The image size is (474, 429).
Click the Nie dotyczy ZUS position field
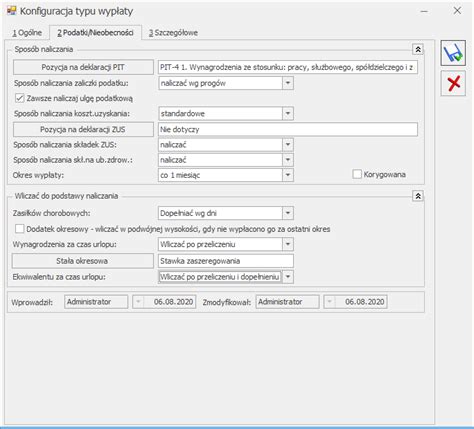[288, 129]
